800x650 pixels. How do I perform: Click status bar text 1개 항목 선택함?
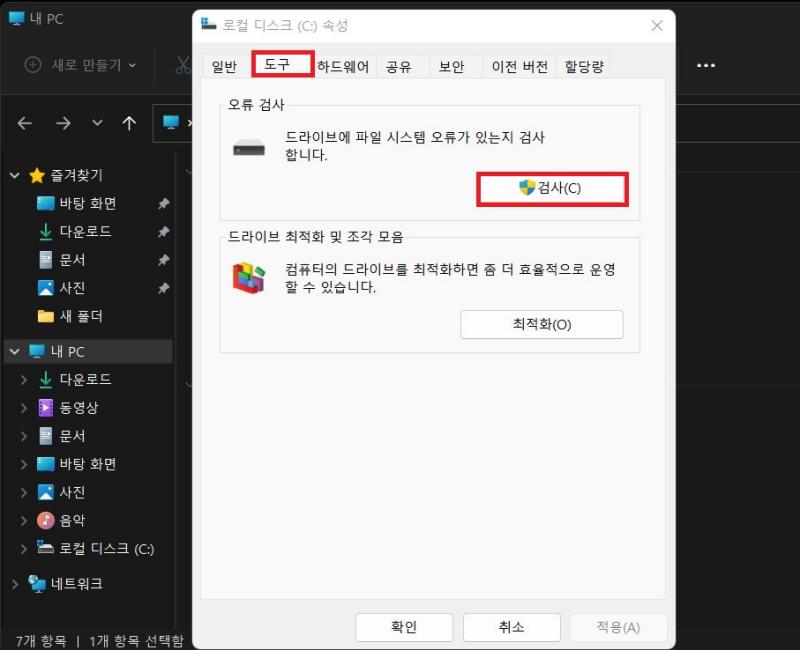(x=136, y=640)
